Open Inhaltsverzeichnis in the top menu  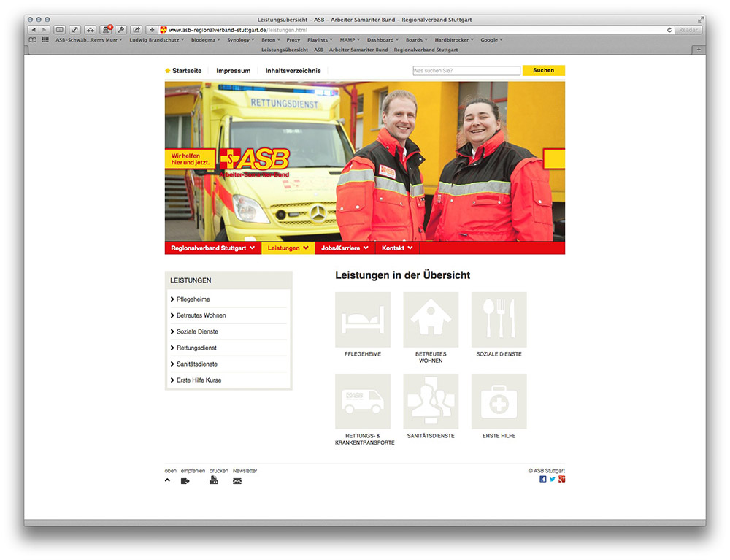(293, 71)
